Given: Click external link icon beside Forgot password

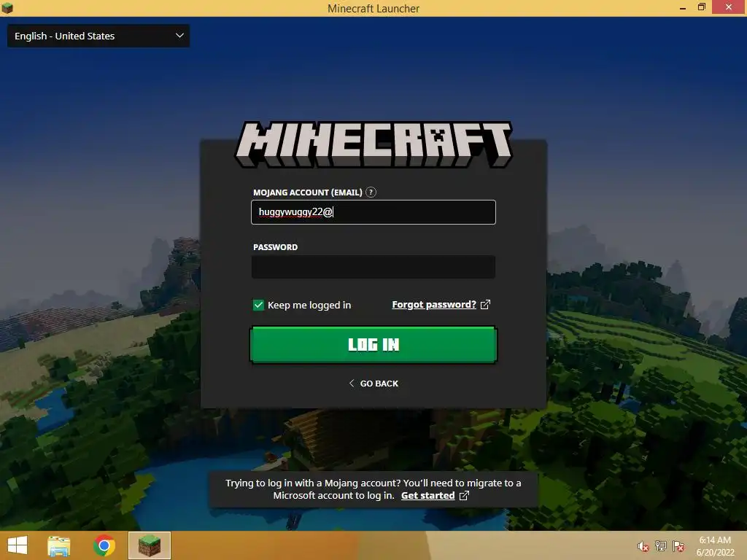Looking at the screenshot, I should point(485,304).
